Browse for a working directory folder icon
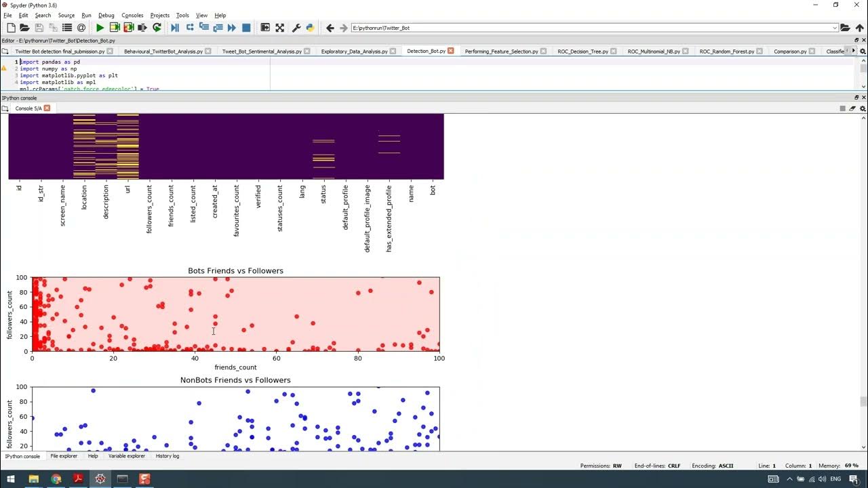 845,28
